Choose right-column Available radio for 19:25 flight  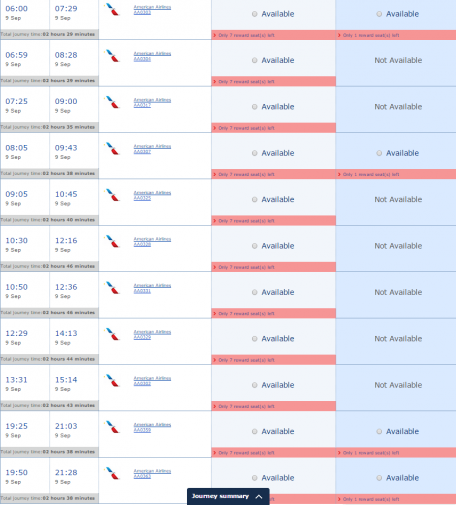coord(379,431)
